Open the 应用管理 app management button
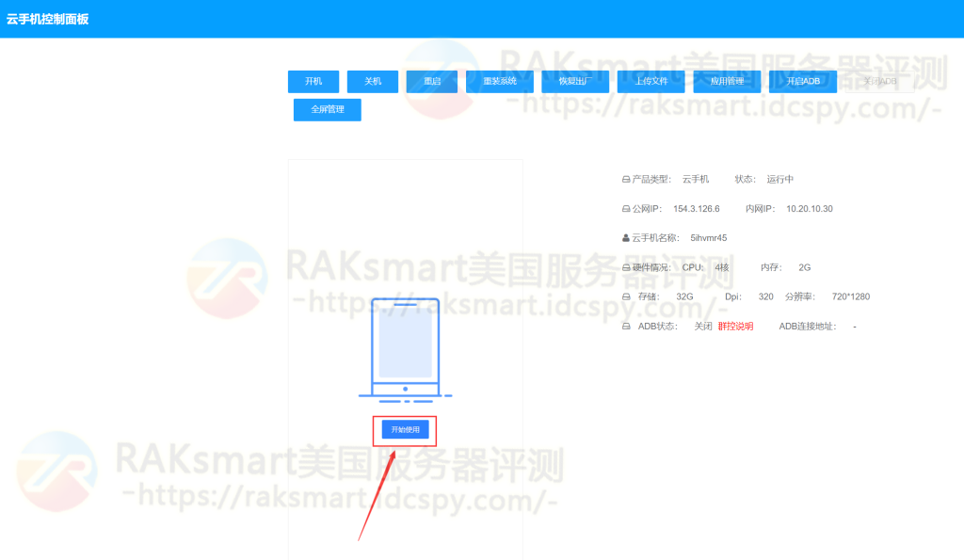Image resolution: width=964 pixels, height=560 pixels. point(727,81)
